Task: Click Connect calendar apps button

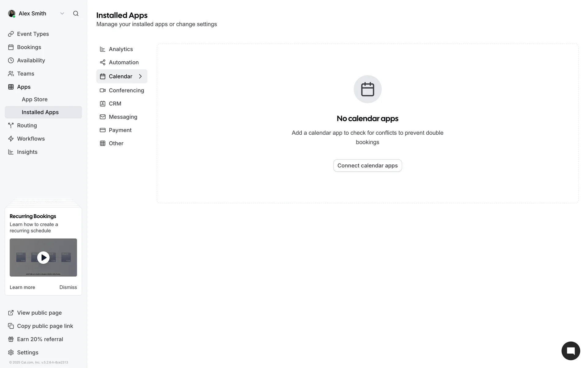Action: click(x=367, y=166)
